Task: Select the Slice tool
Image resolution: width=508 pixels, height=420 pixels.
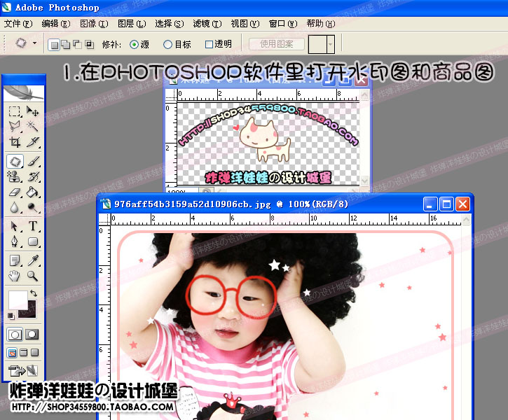Action: pyautogui.click(x=33, y=141)
